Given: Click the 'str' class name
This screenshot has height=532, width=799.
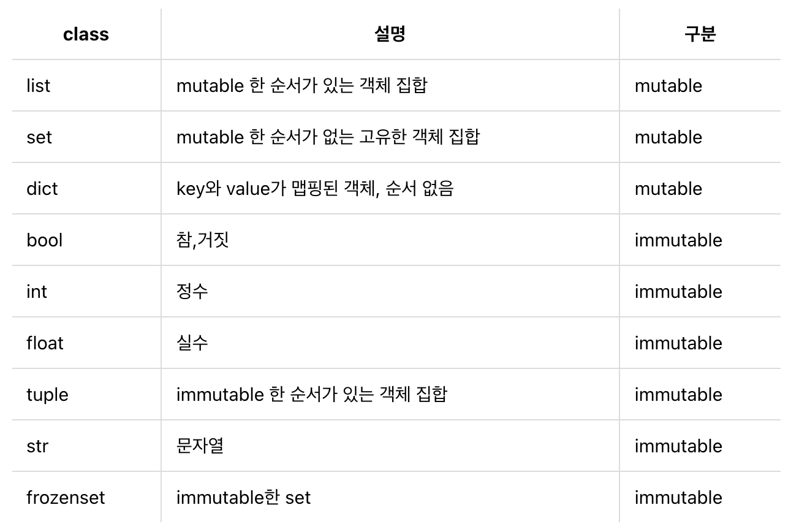Looking at the screenshot, I should pyautogui.click(x=37, y=446).
